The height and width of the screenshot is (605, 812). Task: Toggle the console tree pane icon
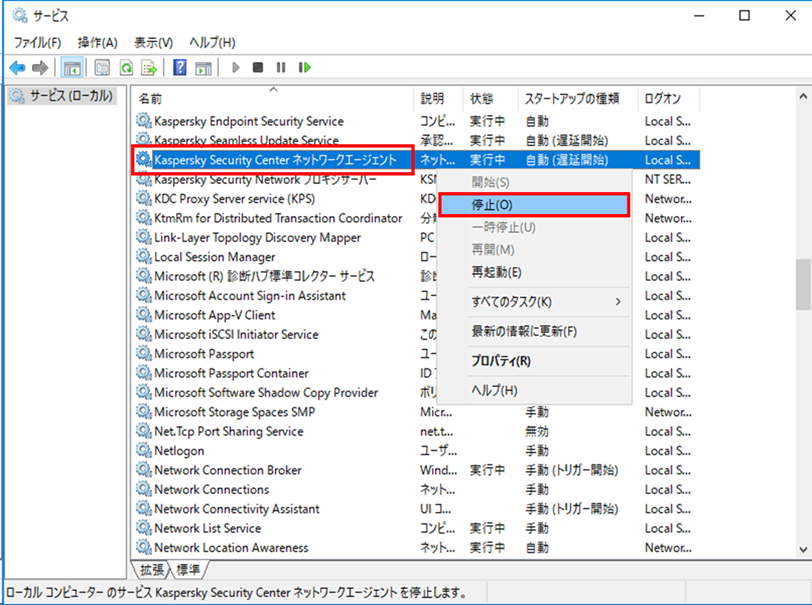tap(71, 67)
